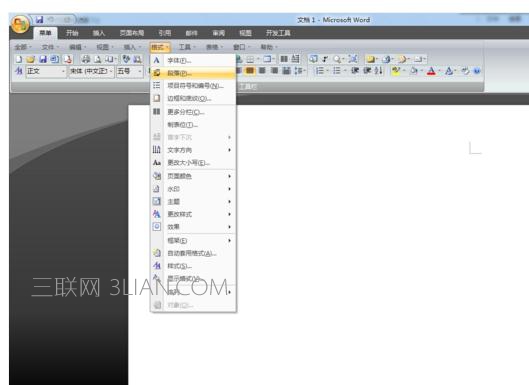
Task: Click the Zoom magnifier icon
Action: 337,59
